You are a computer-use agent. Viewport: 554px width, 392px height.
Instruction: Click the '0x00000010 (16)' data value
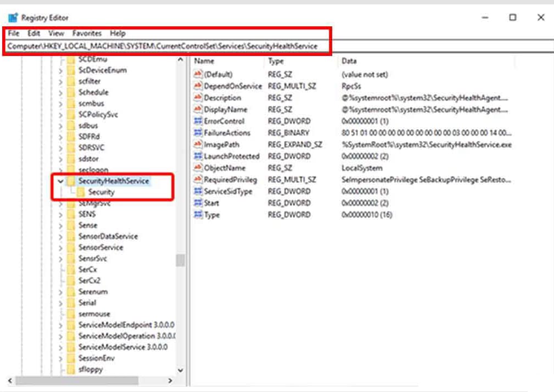(x=367, y=215)
